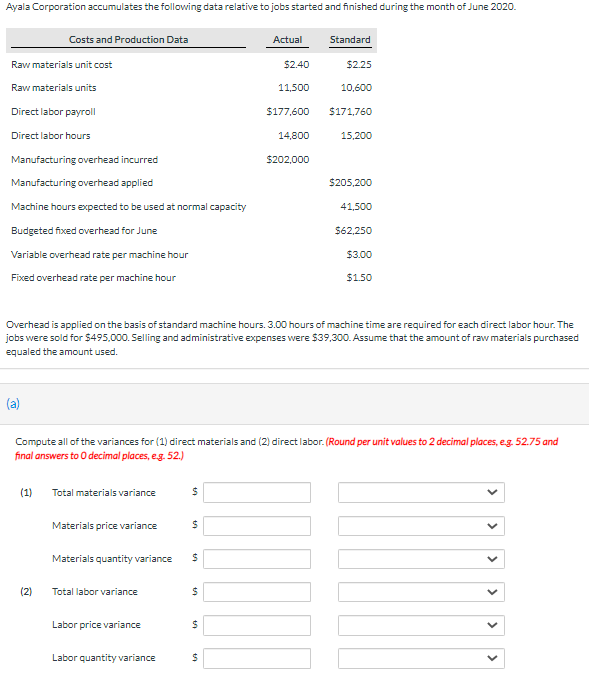Click the red rounding instruction text
Viewport: 589px width, 681px height.
tap(287, 449)
